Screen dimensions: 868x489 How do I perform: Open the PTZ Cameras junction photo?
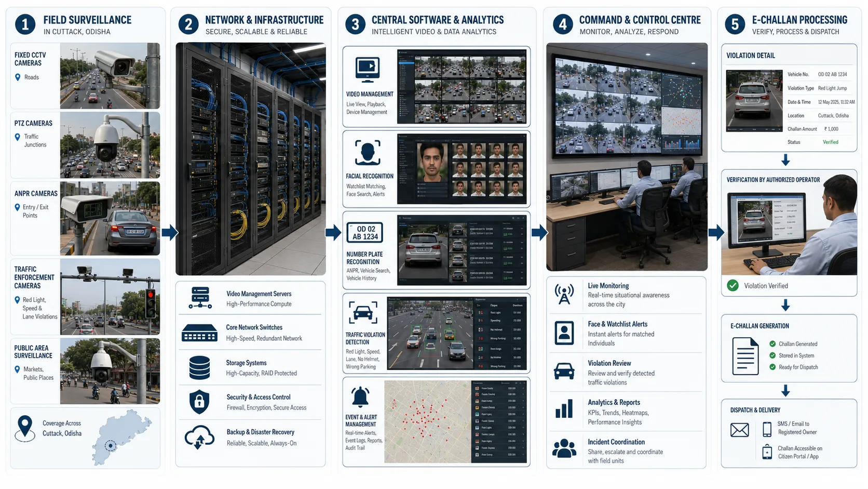[110, 146]
